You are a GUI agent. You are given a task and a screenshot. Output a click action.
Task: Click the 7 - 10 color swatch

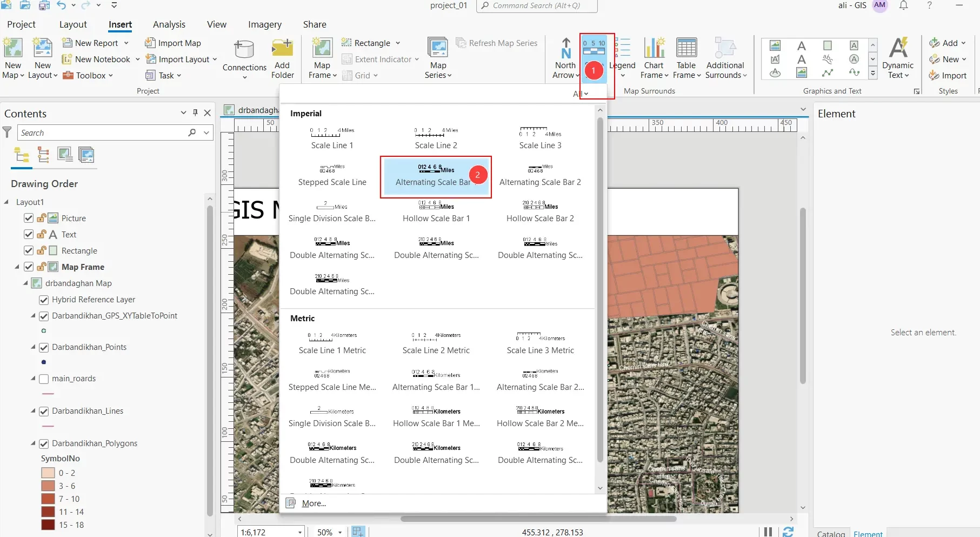(48, 499)
